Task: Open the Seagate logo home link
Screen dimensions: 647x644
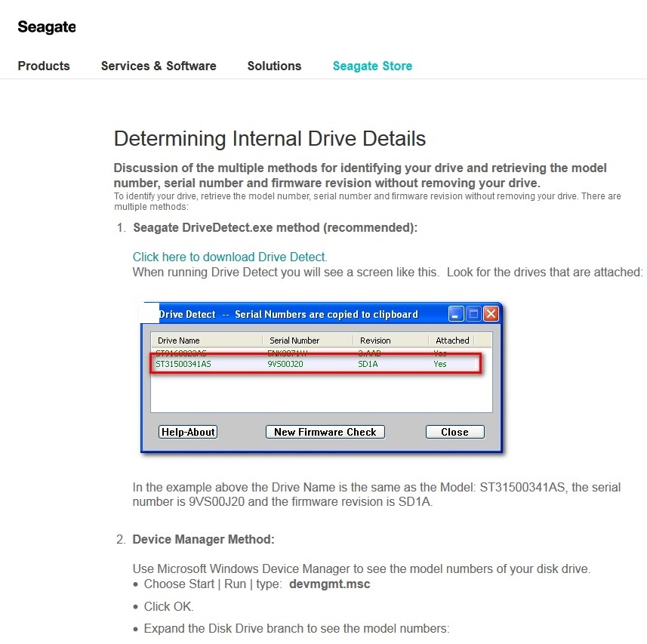Action: coord(47,27)
